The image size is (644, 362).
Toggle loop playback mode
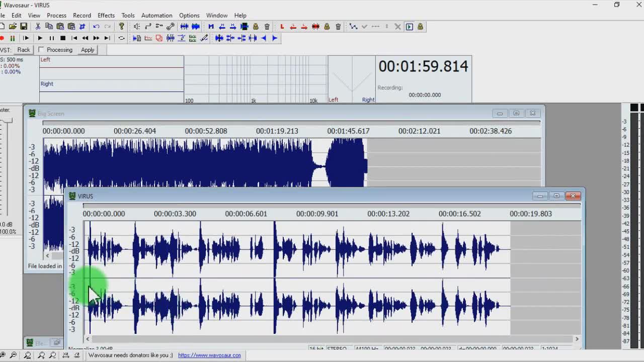121,38
